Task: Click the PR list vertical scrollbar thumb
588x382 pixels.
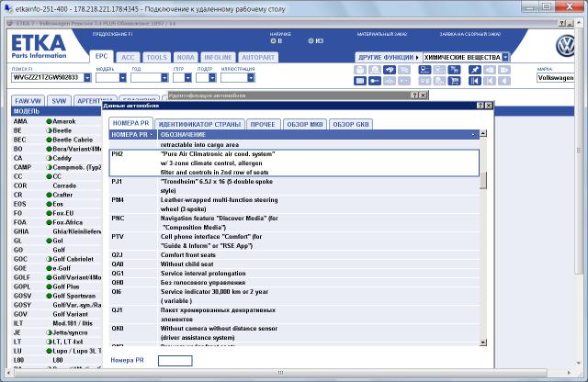Action: click(483, 181)
